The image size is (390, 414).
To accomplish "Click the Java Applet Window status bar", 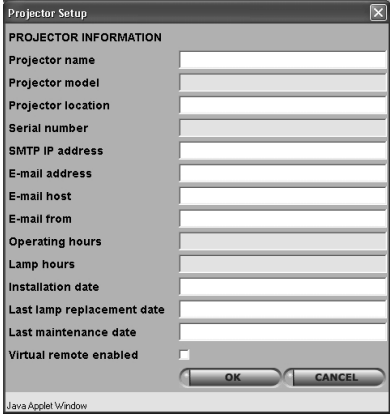I will [x=196, y=405].
